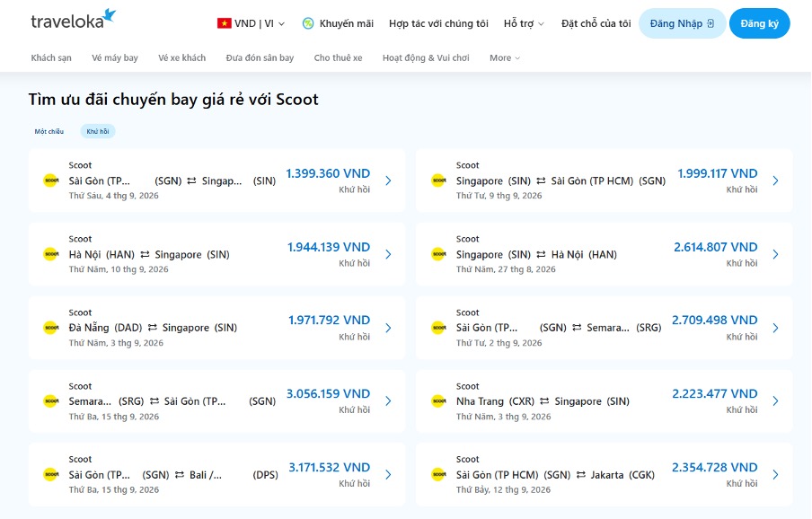This screenshot has height=519, width=812.
Task: Click Scoot logo in Sài Gòn–Singapore card
Action: [50, 180]
